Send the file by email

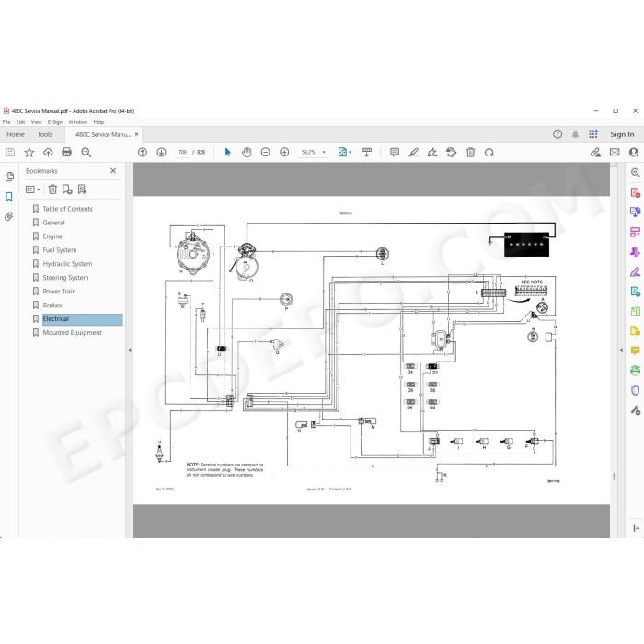point(615,153)
